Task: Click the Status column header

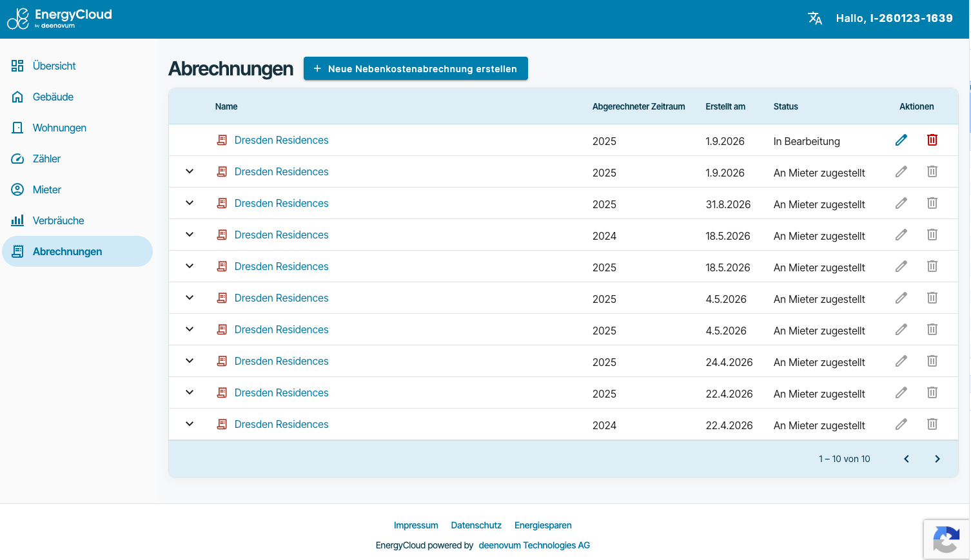Action: (786, 106)
